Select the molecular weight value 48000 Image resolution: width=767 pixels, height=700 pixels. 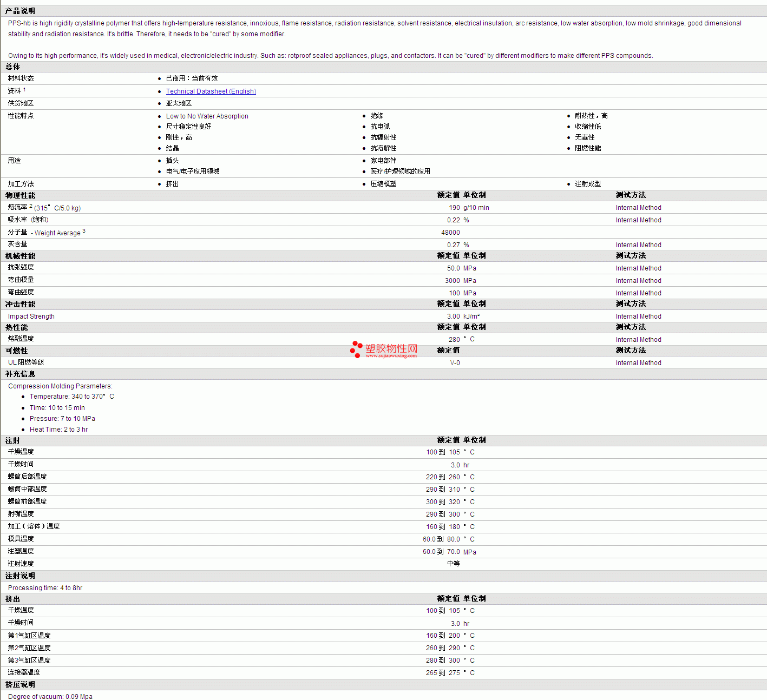pos(450,233)
